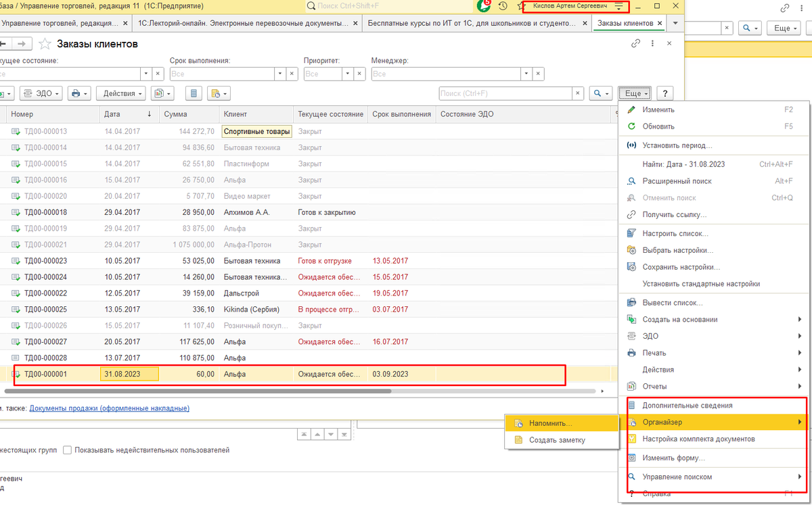Choose Установить период... menu item
Image resolution: width=812 pixels, height=505 pixels.
click(715, 145)
